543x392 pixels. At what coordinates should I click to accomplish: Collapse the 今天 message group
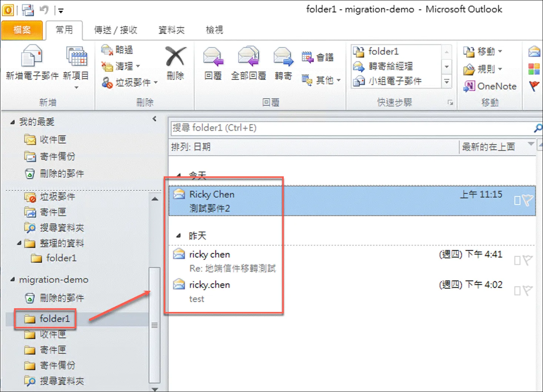tap(179, 175)
